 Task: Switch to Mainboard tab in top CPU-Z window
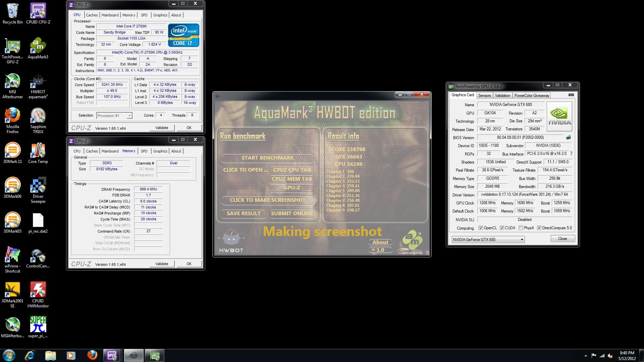coord(110,15)
